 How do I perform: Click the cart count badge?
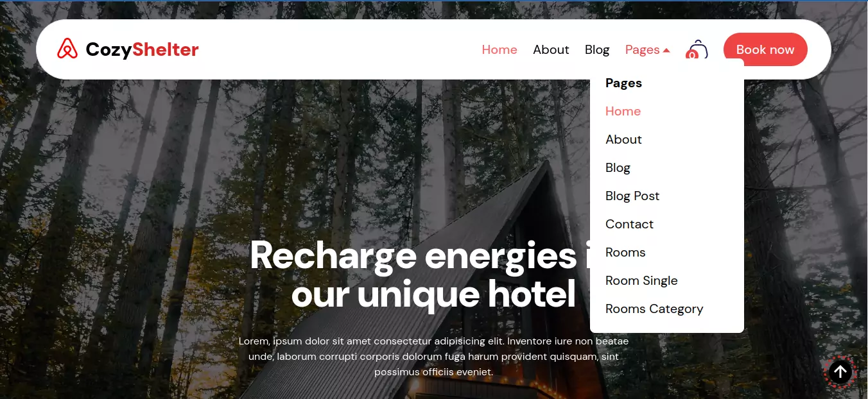[x=691, y=55]
